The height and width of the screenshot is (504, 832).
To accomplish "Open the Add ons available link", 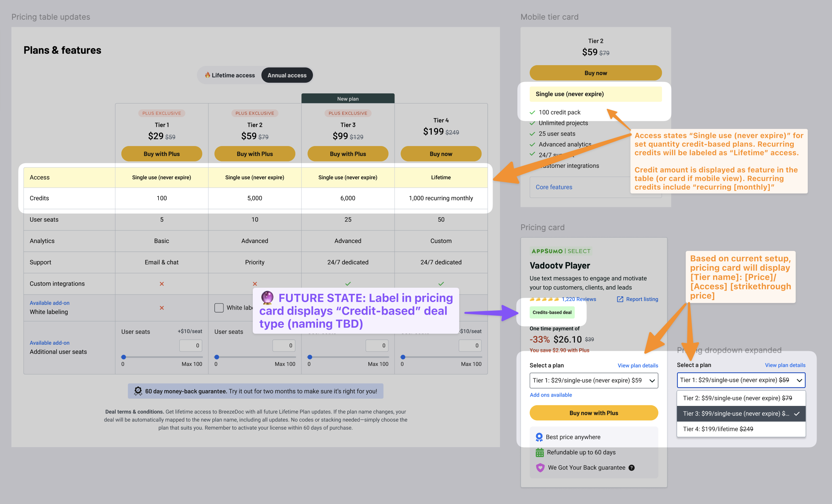I will [x=551, y=395].
